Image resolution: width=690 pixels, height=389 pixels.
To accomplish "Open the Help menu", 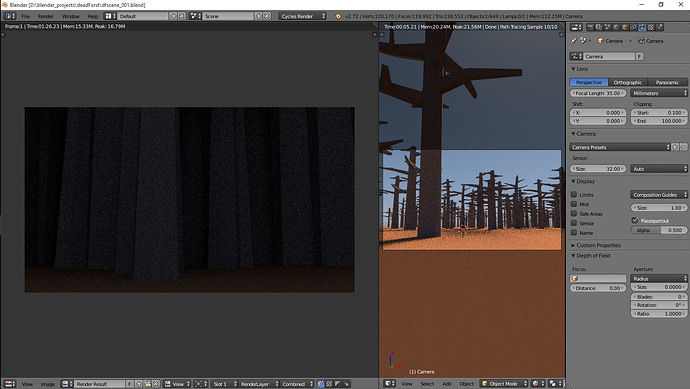I will pos(92,16).
